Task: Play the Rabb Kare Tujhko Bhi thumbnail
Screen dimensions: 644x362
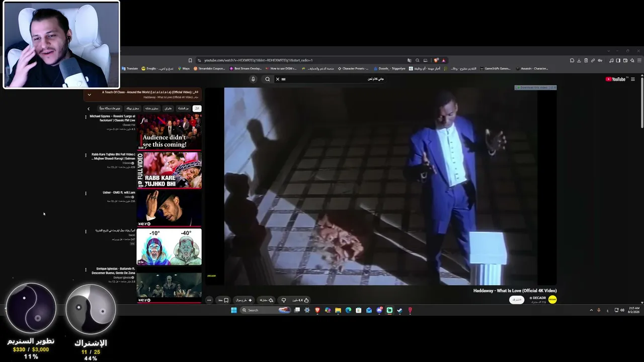Action: [169, 170]
